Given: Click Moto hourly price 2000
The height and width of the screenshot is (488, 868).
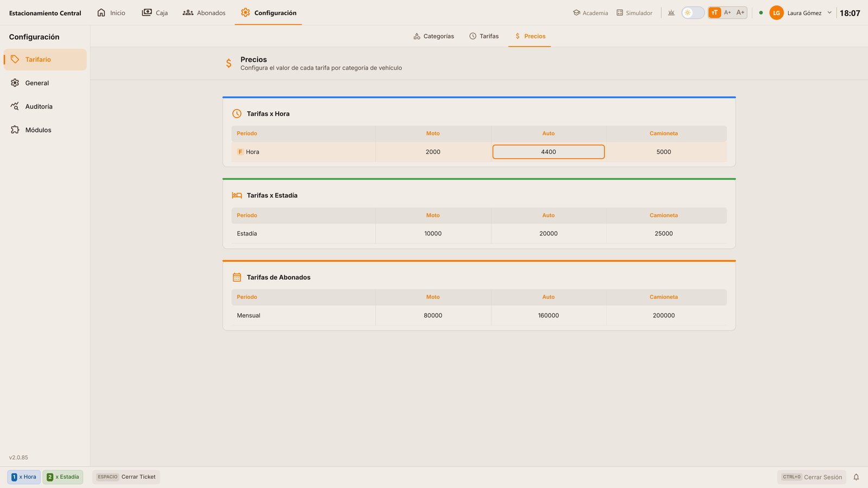Looking at the screenshot, I should [433, 152].
